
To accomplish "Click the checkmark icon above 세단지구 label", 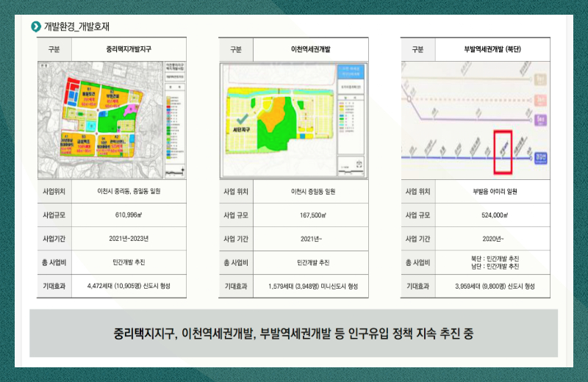I will point(242,119).
